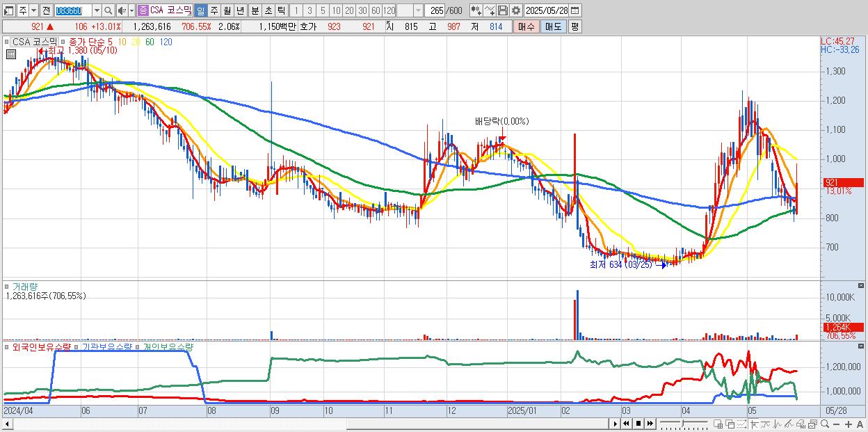This screenshot has height=432, width=868.
Task: Expand the 주 market type dropdown arrow
Action: [33, 10]
